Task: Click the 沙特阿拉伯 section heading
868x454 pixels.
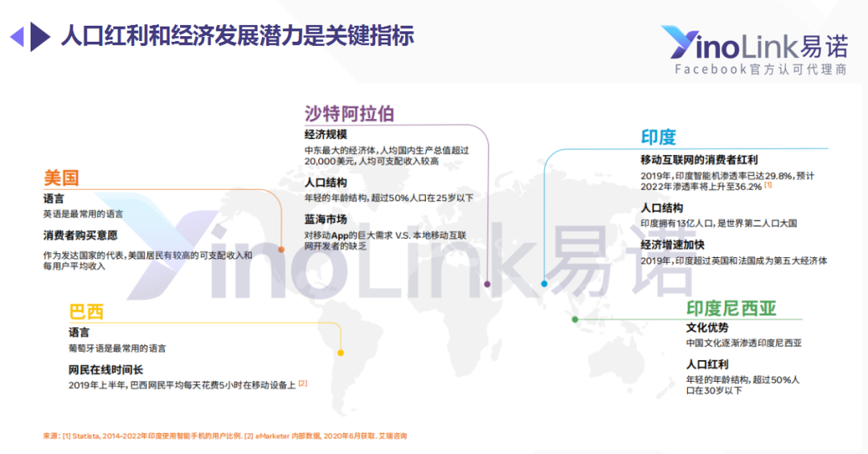Action: [349, 113]
